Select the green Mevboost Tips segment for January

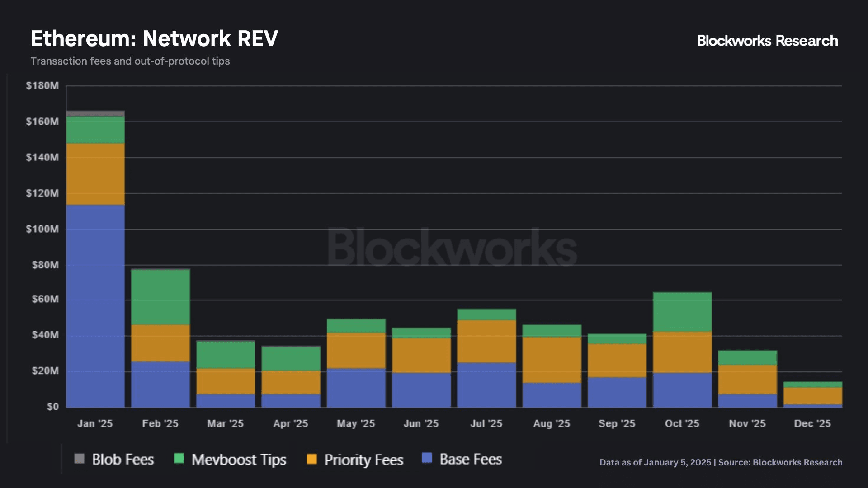95,130
